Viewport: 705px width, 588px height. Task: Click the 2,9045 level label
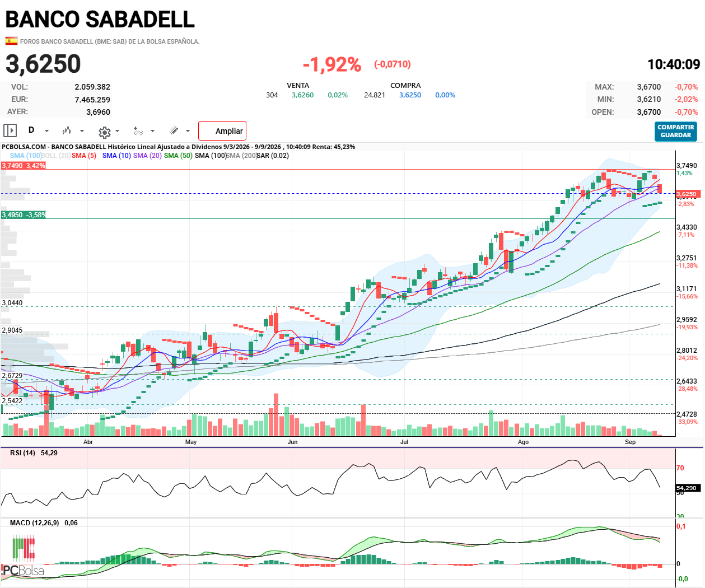click(12, 330)
